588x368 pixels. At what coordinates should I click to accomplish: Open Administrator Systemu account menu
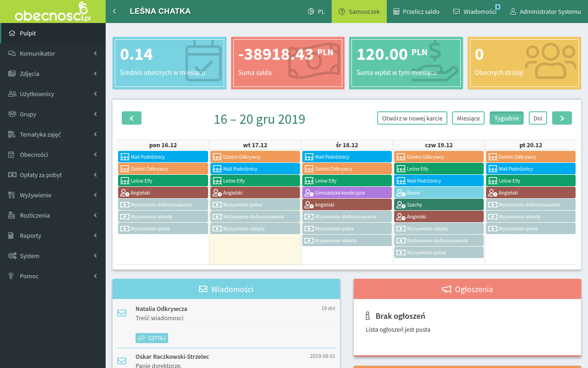coord(545,11)
